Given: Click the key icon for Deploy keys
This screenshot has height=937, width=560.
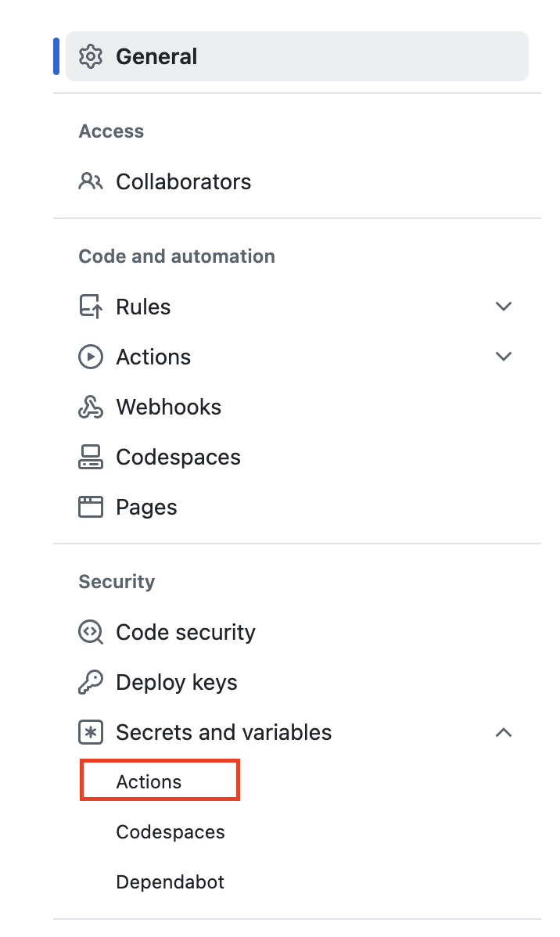Looking at the screenshot, I should 91,682.
